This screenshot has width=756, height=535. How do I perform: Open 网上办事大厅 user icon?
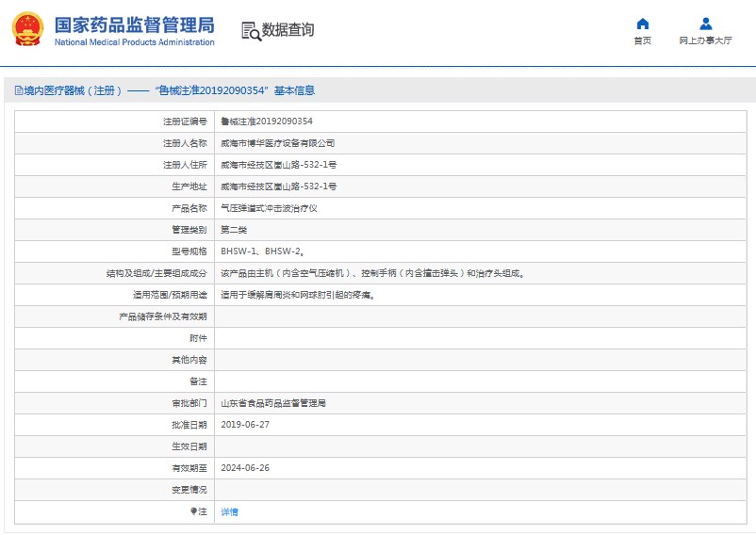coord(706,24)
